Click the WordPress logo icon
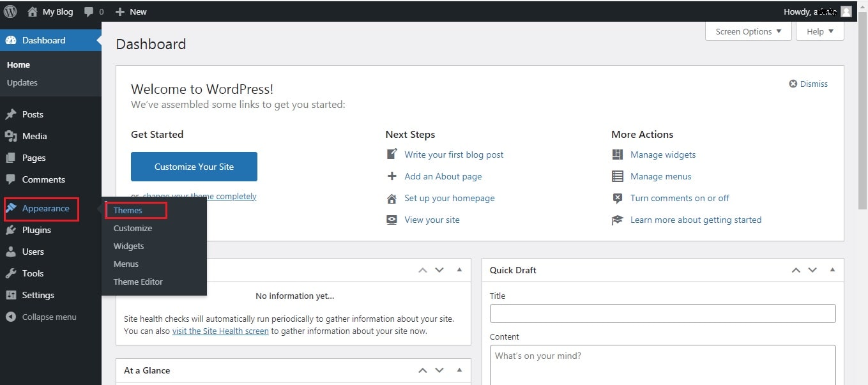Screen dimensions: 868x385 [10, 11]
